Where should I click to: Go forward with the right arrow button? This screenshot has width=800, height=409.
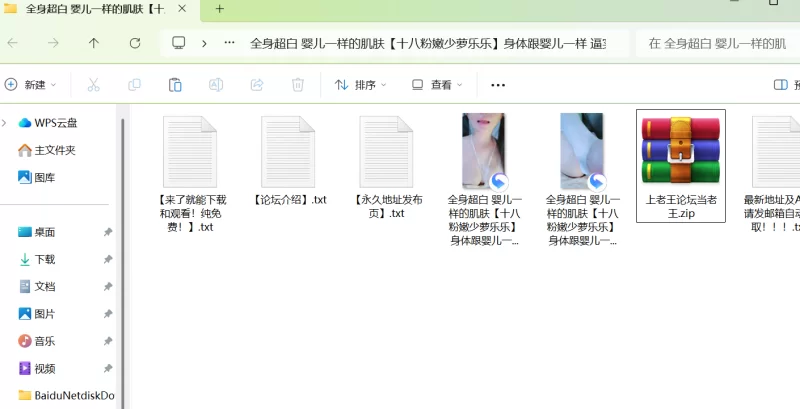[x=53, y=43]
